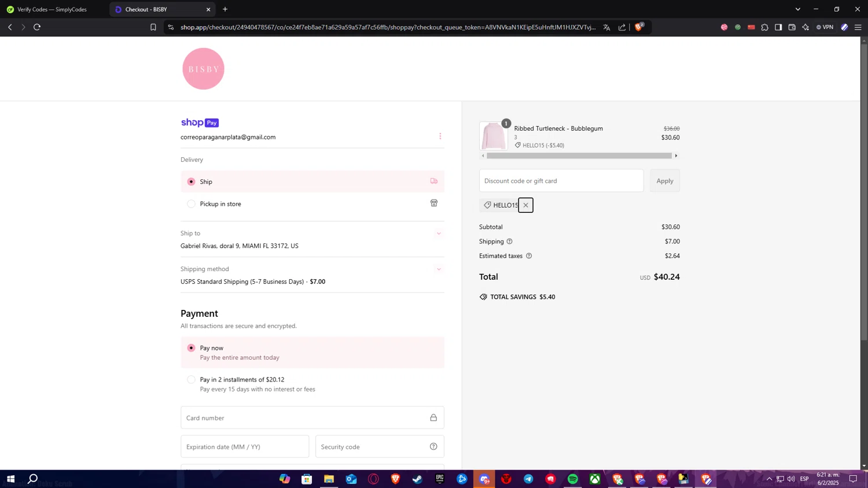Click the BISBY store logo
The width and height of the screenshot is (868, 488).
pos(203,69)
